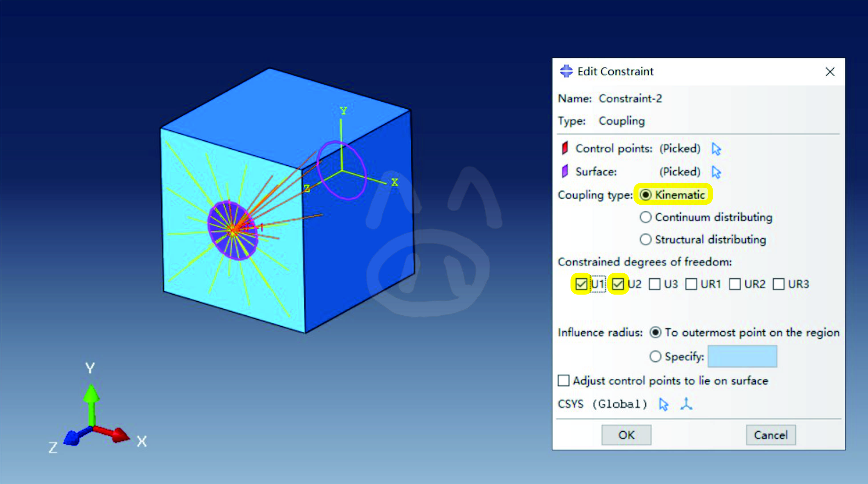This screenshot has width=868, height=484.
Task: Select Continuum distributing coupling type
Action: click(646, 217)
